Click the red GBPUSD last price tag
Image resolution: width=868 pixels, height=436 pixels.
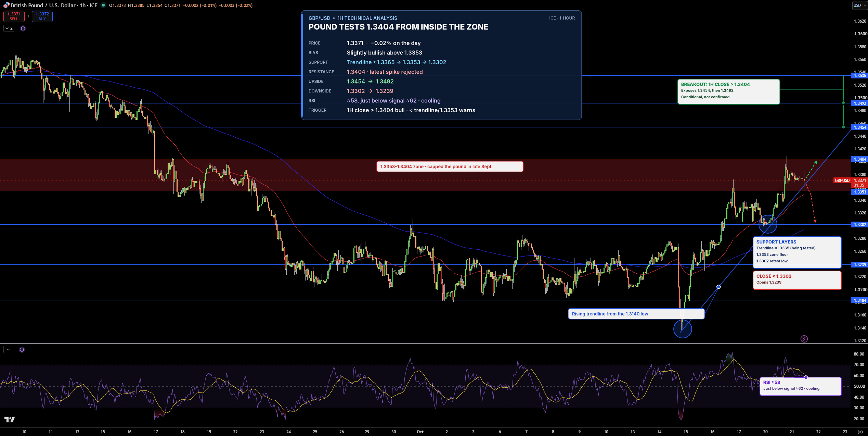pyautogui.click(x=842, y=180)
